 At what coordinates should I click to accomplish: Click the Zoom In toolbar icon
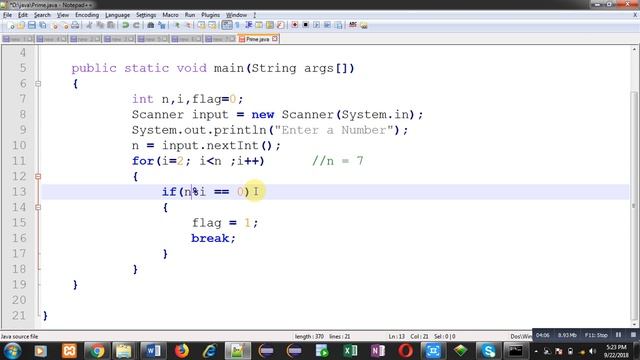(x=177, y=25)
